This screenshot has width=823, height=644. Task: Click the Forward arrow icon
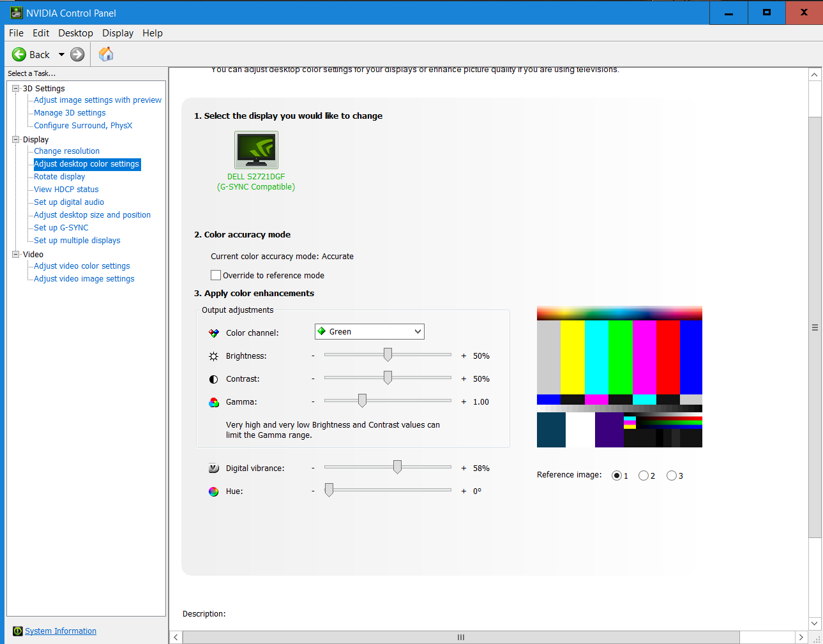pos(77,55)
